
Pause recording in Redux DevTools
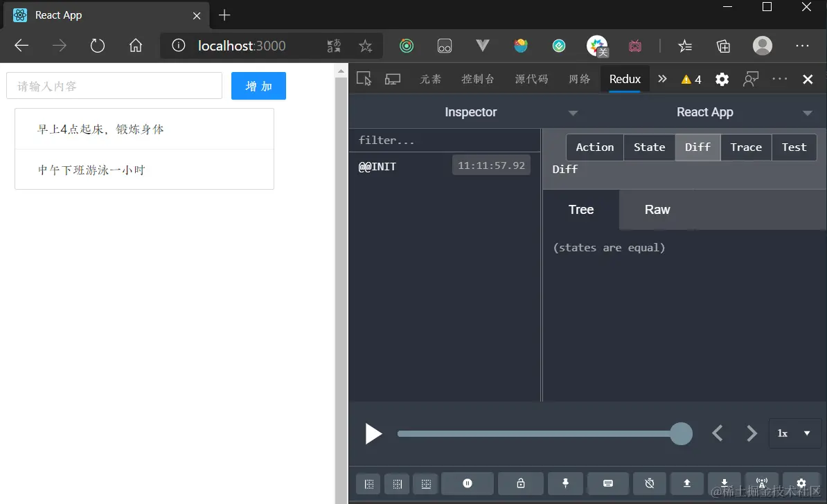click(x=468, y=483)
